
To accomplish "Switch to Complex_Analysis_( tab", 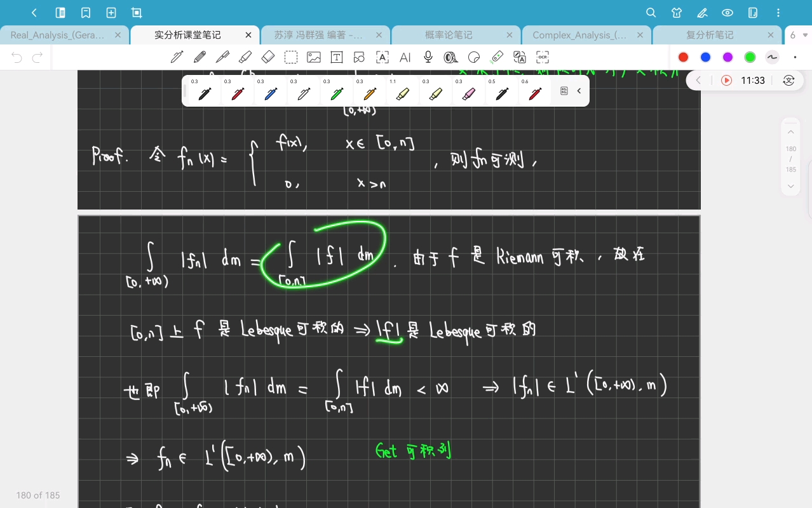I will tap(579, 35).
